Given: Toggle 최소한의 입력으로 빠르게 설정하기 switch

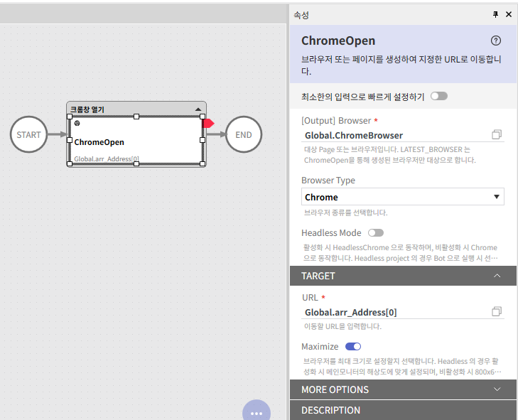Looking at the screenshot, I should tap(439, 96).
